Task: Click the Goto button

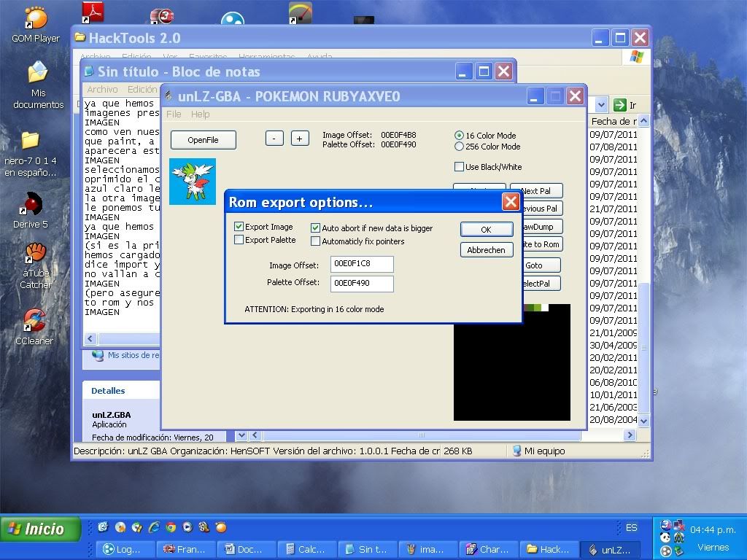Action: click(x=542, y=265)
